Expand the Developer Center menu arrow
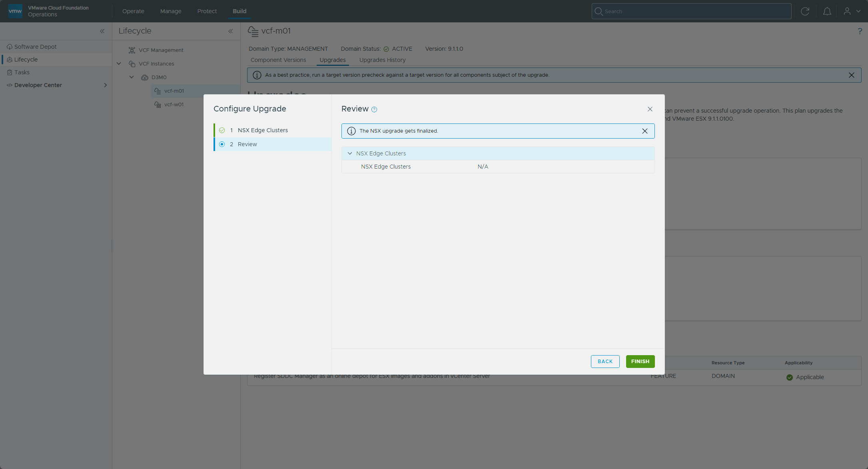Viewport: 868px width, 469px height. (x=106, y=85)
